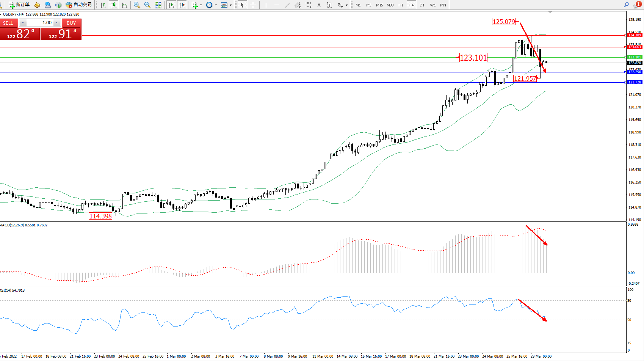Screen dimensions: 644x361
Task: Click the SELL button
Action: tap(8, 23)
